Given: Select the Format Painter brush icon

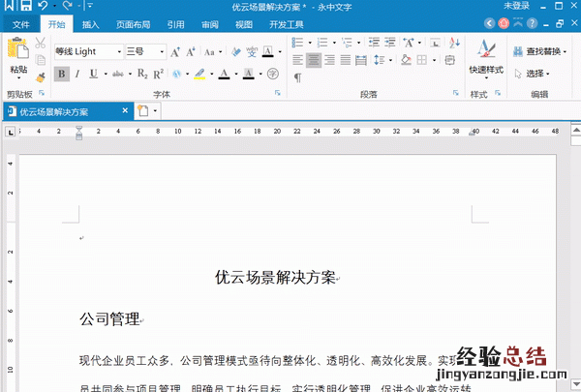Looking at the screenshot, I should [41, 76].
